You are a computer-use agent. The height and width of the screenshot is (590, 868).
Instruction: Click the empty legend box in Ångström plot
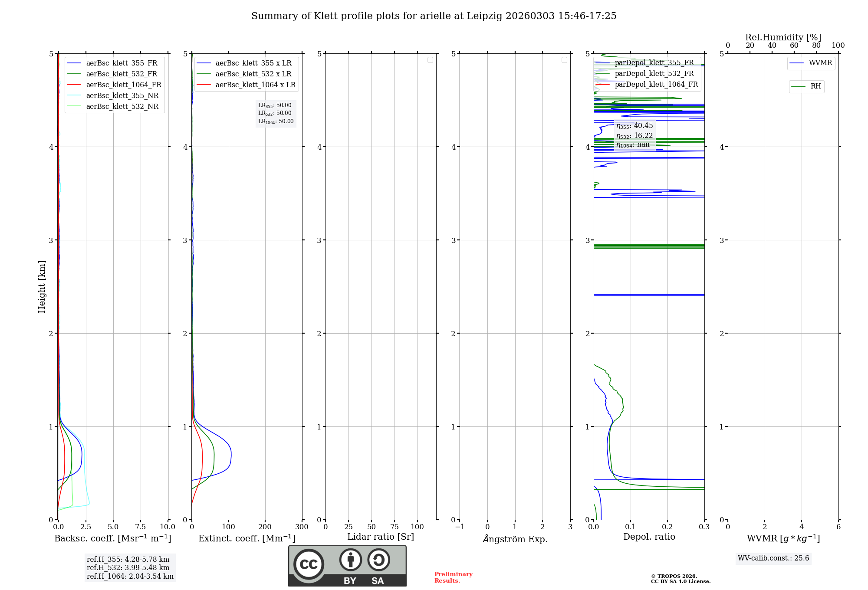[x=564, y=60]
